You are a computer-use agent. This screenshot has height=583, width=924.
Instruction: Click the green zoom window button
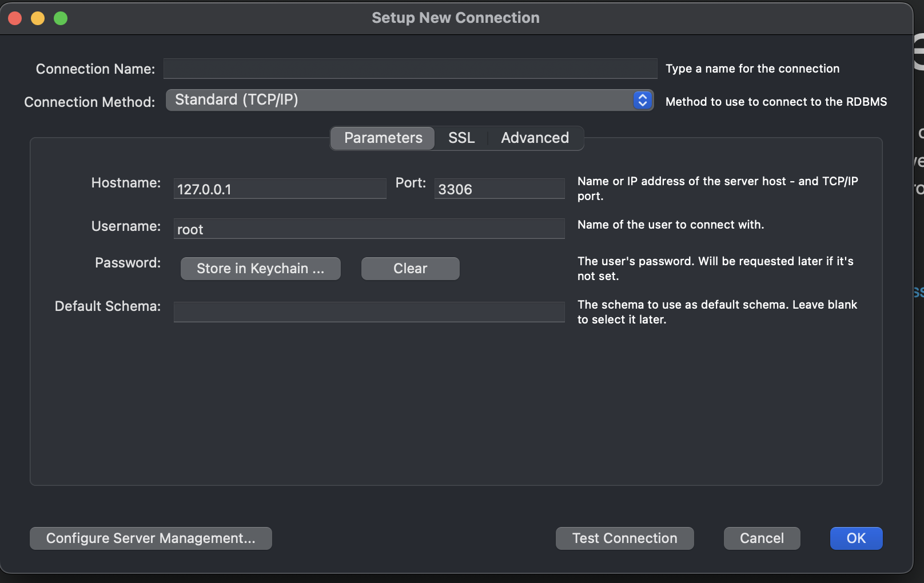pos(61,18)
